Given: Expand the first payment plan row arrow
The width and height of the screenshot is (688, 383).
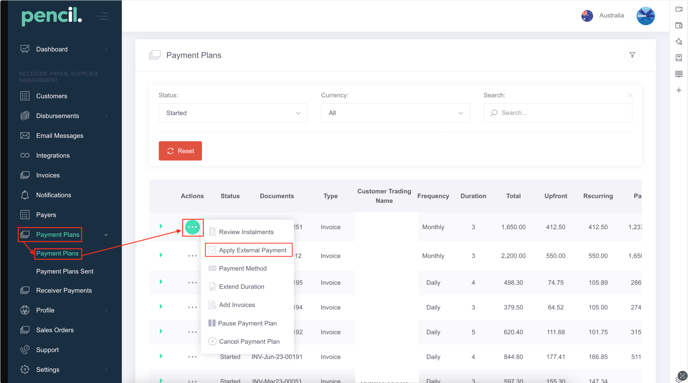Looking at the screenshot, I should [161, 226].
